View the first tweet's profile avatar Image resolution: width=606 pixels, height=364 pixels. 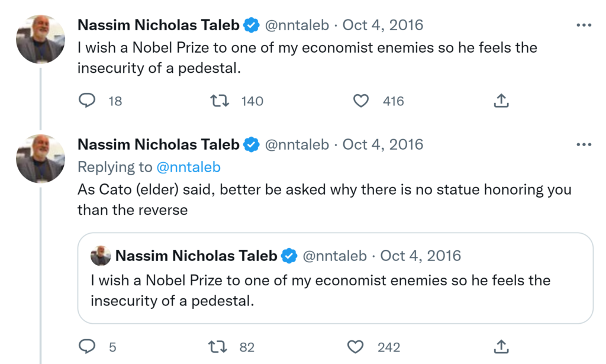click(40, 39)
